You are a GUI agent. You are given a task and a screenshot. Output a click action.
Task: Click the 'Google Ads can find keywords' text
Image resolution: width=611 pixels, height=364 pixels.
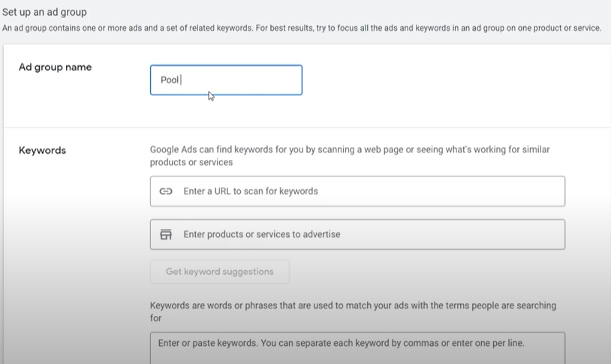pyautogui.click(x=350, y=149)
